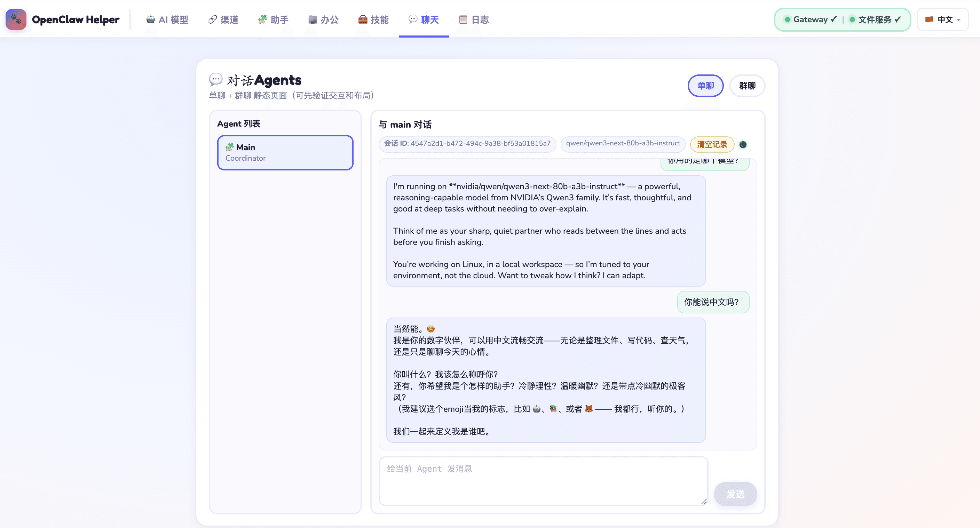Viewport: 980px width, 528px height.
Task: Click the dark status dot beside 清空记录
Action: click(743, 144)
